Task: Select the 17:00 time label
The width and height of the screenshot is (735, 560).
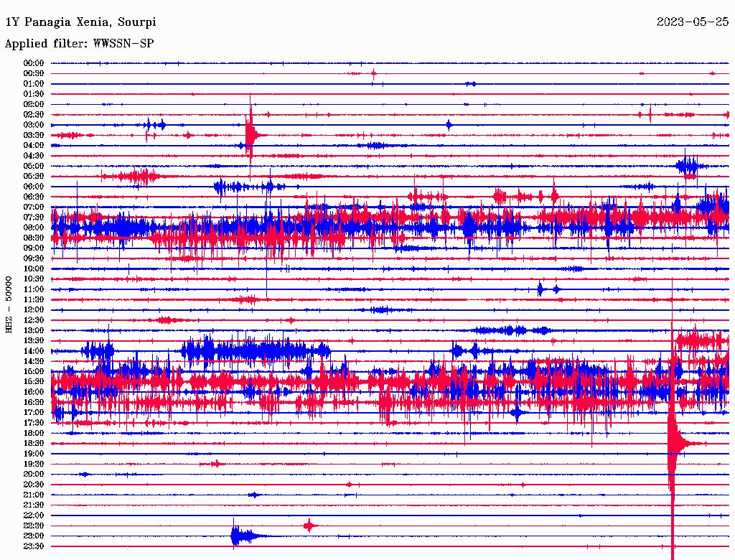Action: point(34,413)
